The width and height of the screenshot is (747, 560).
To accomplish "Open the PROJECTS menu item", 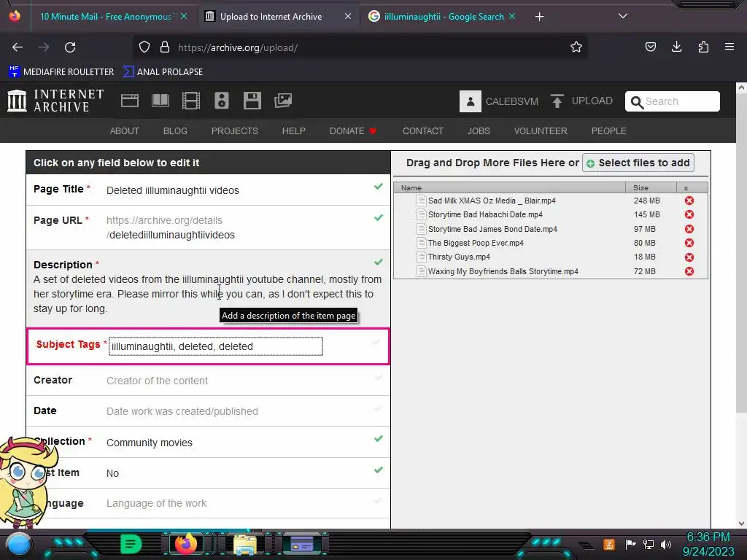I will pos(234,131).
